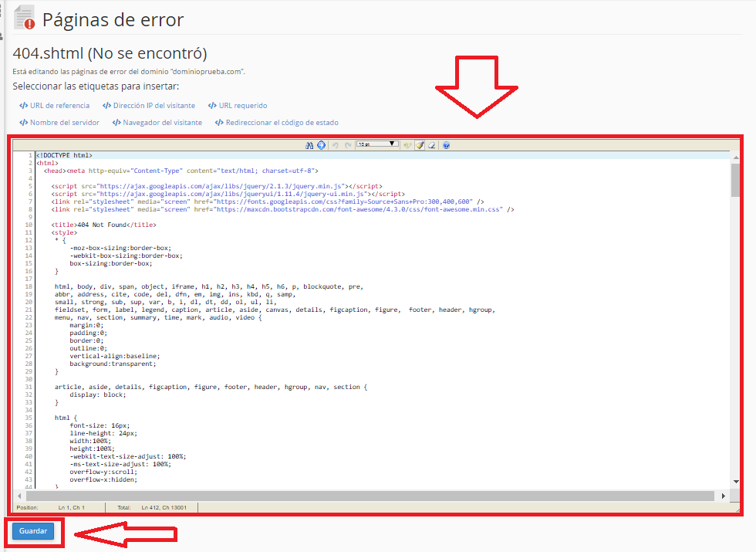
Task: Click the vertical scrollbar up arrow
Action: 736,157
